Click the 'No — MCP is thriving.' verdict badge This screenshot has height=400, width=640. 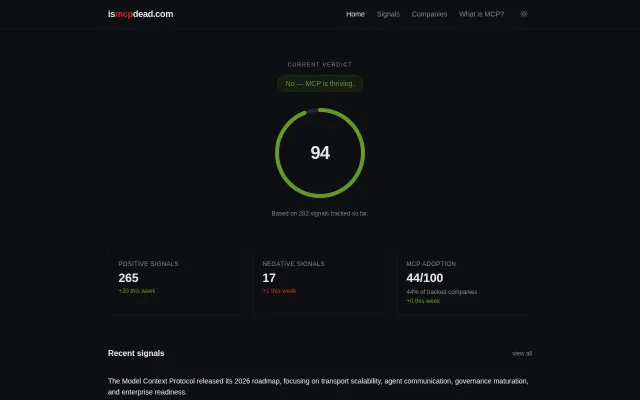pos(320,83)
